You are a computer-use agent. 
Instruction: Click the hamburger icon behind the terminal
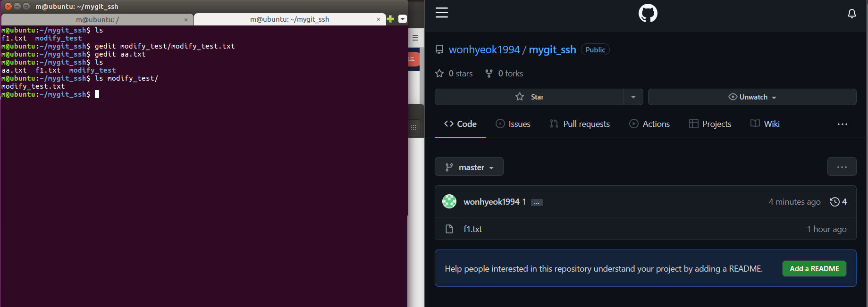415,38
